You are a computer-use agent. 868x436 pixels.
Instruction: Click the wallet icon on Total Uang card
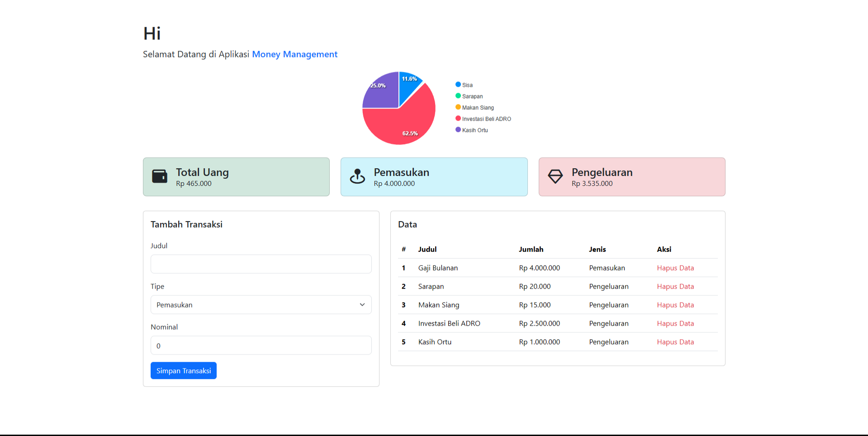(x=159, y=176)
